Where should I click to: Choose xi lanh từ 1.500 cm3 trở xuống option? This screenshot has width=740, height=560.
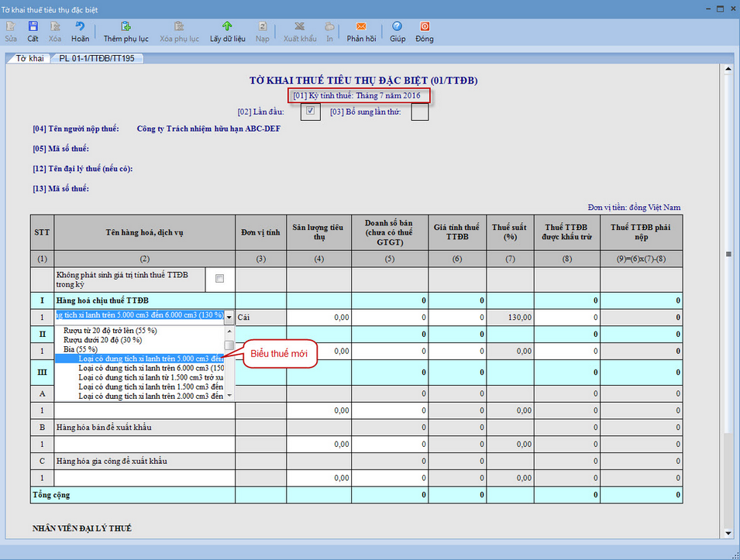151,377
